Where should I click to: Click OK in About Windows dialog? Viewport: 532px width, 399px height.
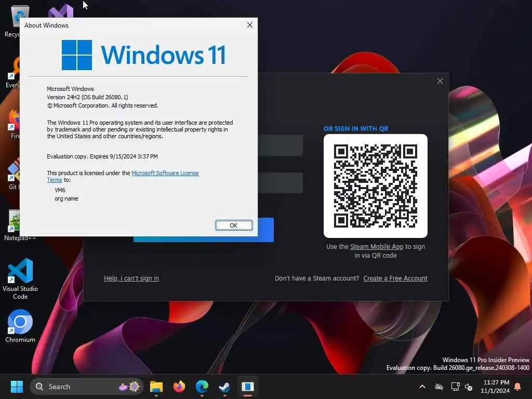pos(234,225)
